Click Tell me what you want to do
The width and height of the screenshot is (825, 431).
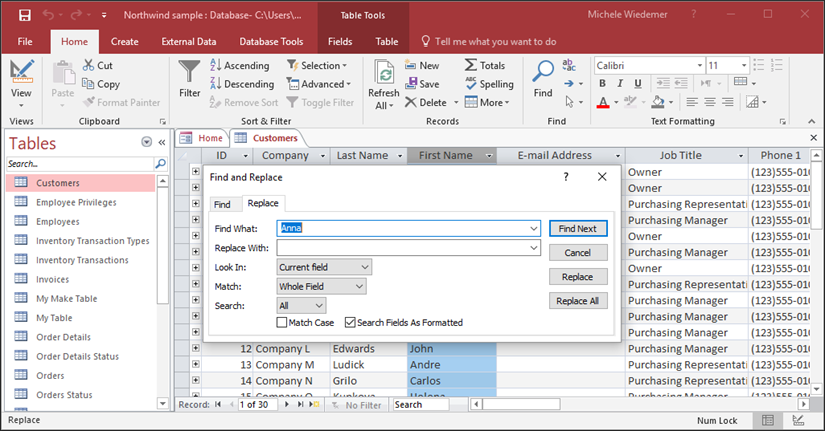(489, 42)
